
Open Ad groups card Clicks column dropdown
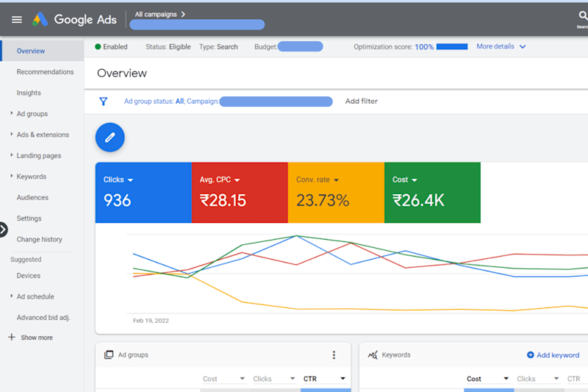292,379
